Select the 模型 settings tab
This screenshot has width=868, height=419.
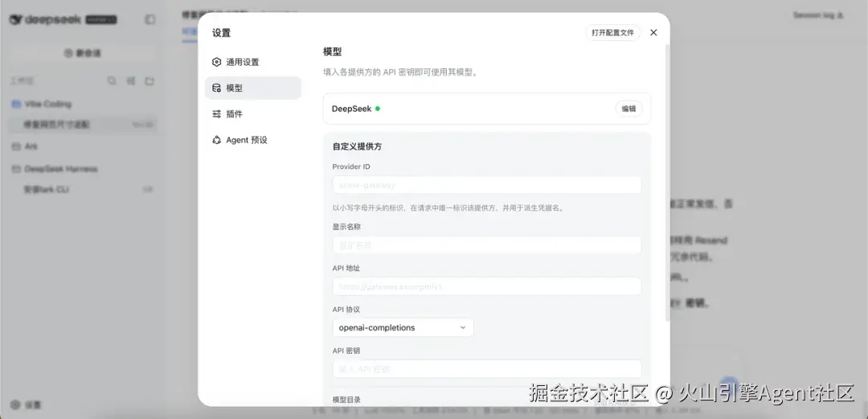(x=253, y=88)
